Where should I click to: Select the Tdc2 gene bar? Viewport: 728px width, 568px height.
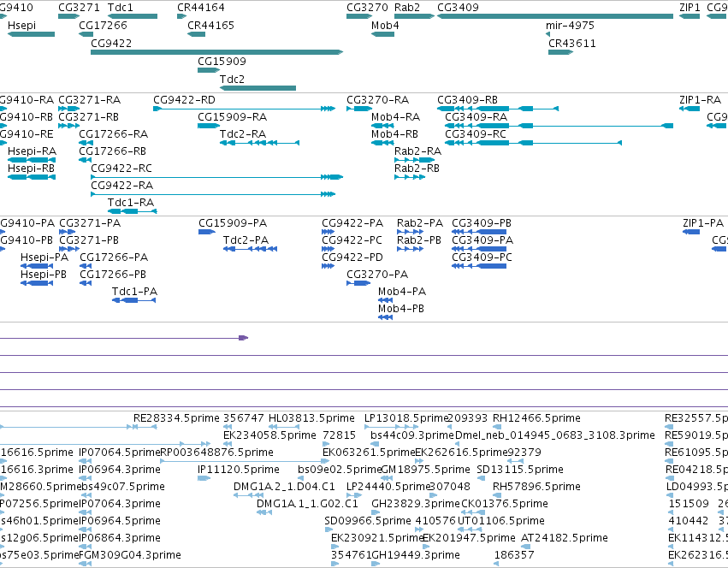(257, 88)
